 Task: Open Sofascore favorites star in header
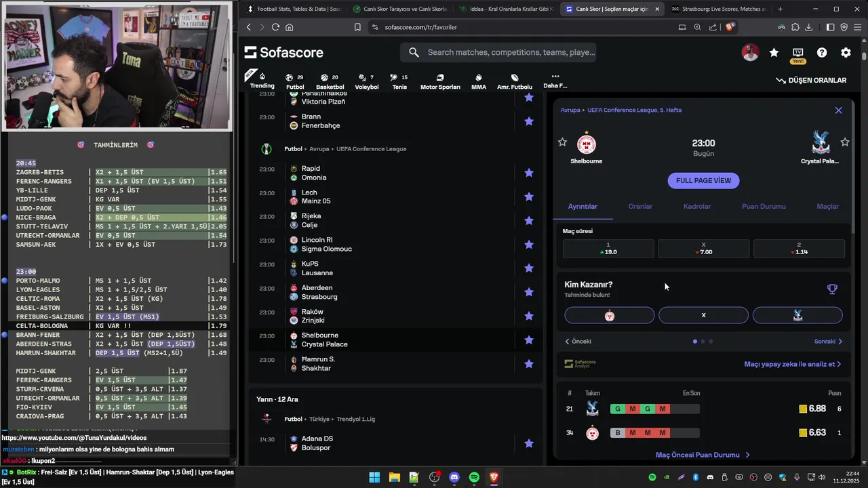(x=774, y=53)
